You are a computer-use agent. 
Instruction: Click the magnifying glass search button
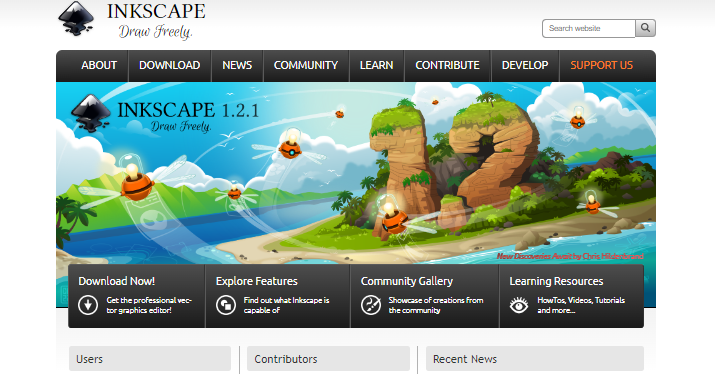pyautogui.click(x=645, y=28)
